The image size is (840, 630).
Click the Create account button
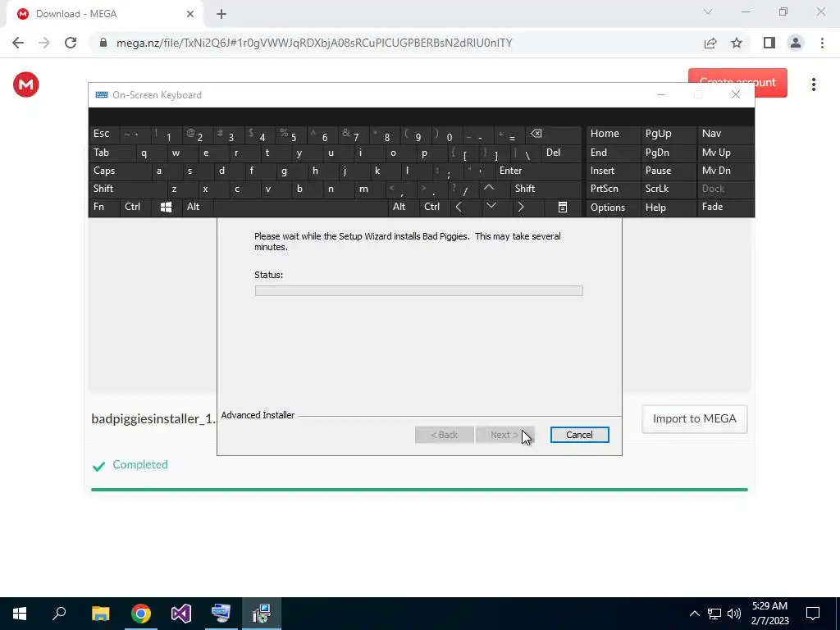[x=737, y=83]
